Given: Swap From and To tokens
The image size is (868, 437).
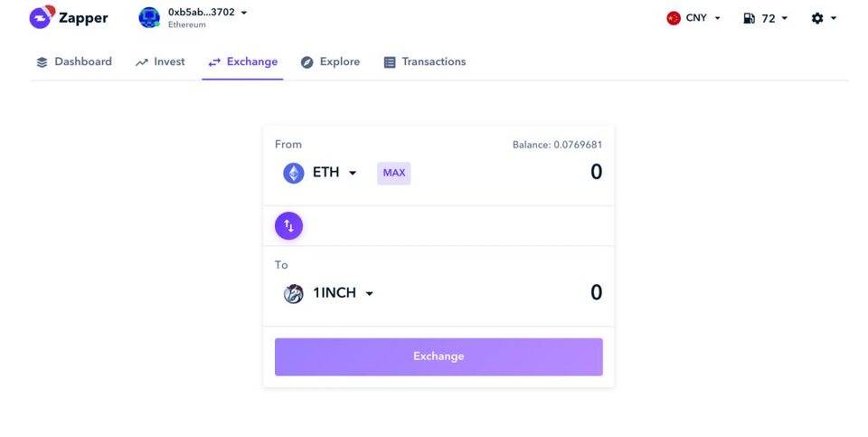Looking at the screenshot, I should [288, 225].
